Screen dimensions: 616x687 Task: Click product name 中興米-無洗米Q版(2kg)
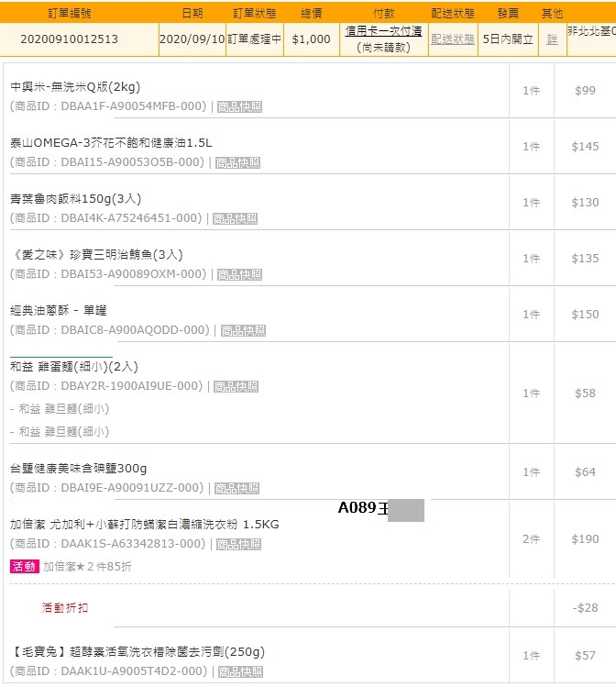75,87
